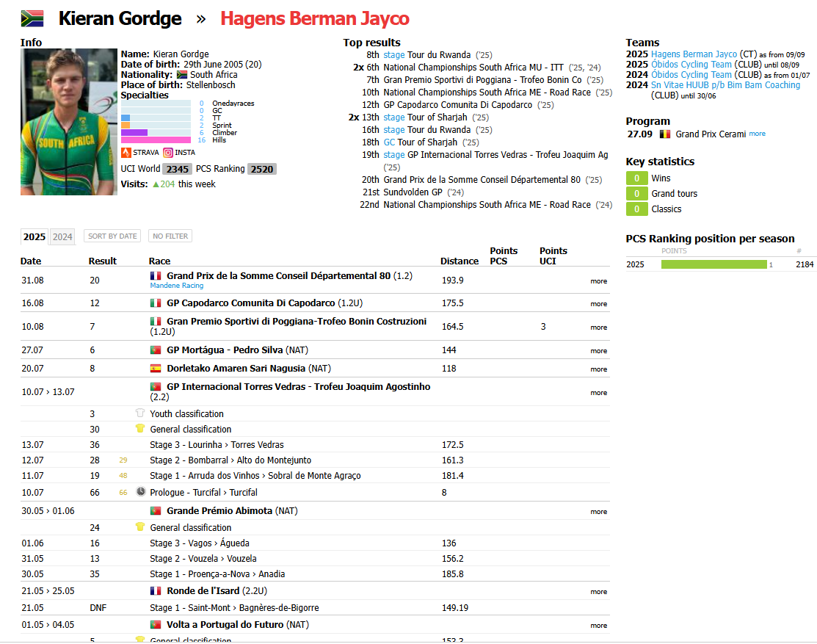Click Kieran Gordge's profile photo

click(x=69, y=122)
